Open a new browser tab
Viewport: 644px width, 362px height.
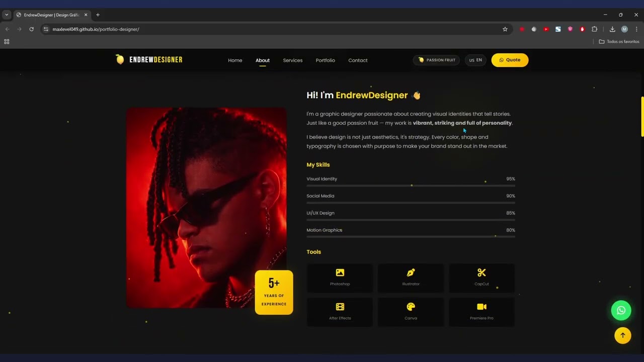(x=98, y=15)
